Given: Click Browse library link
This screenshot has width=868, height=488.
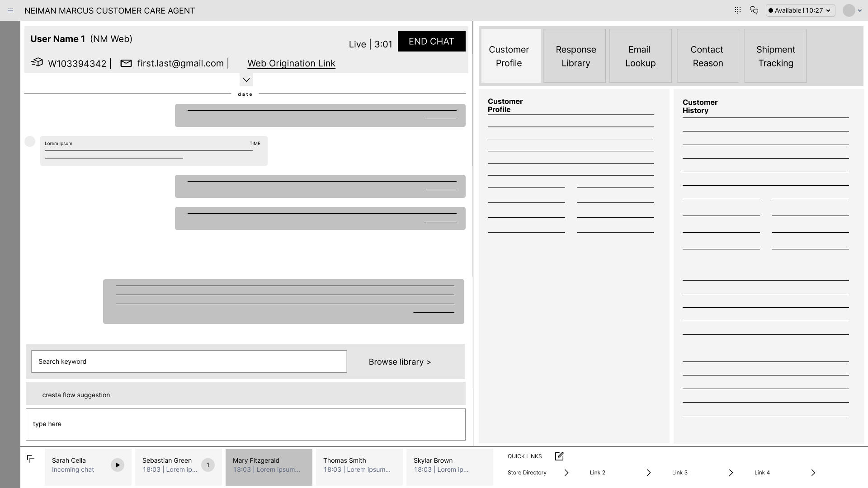Looking at the screenshot, I should point(400,362).
